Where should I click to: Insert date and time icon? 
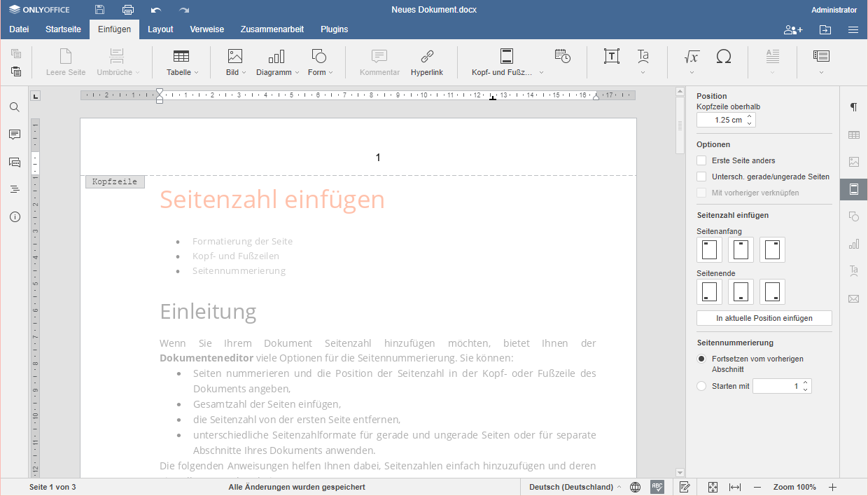[562, 56]
